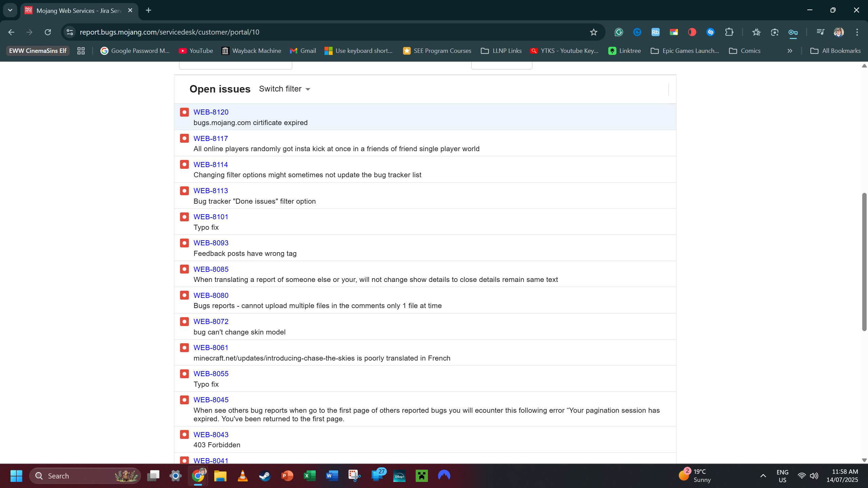Open the Comics bookmarks folder
The height and width of the screenshot is (488, 868).
[745, 51]
